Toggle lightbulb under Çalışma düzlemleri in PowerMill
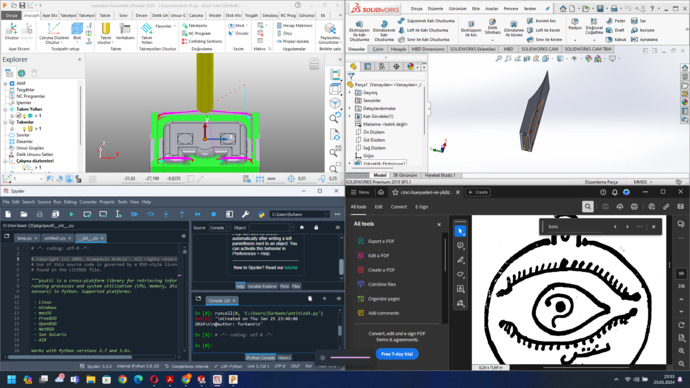This screenshot has width=690, height=388. (25, 168)
